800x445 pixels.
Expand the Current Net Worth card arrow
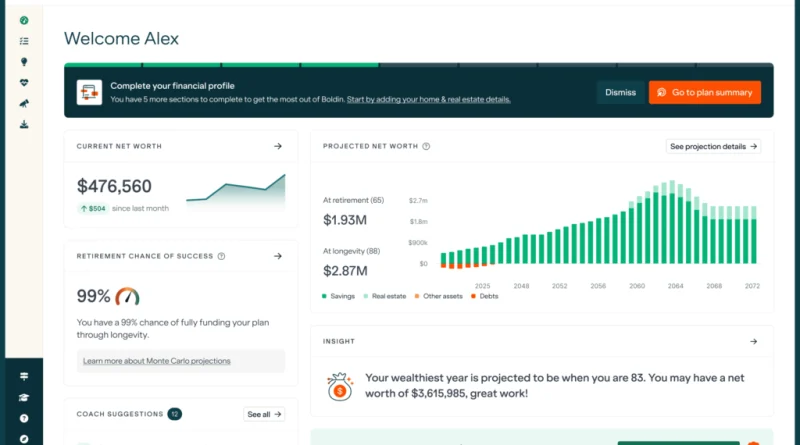tap(278, 146)
